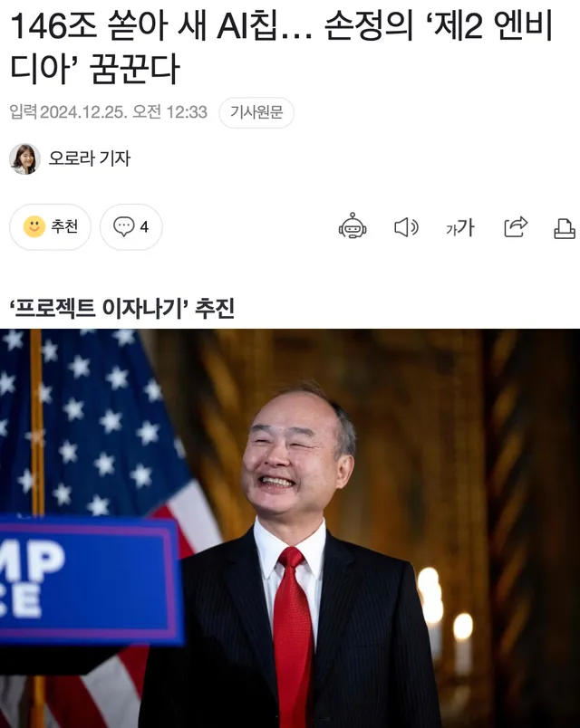
Task: Click the 기사원문 button
Action: 256,112
